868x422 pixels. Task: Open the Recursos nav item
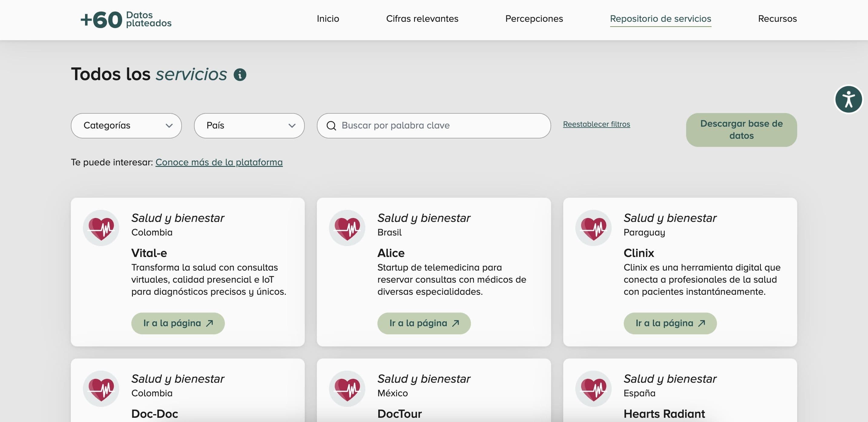(778, 18)
